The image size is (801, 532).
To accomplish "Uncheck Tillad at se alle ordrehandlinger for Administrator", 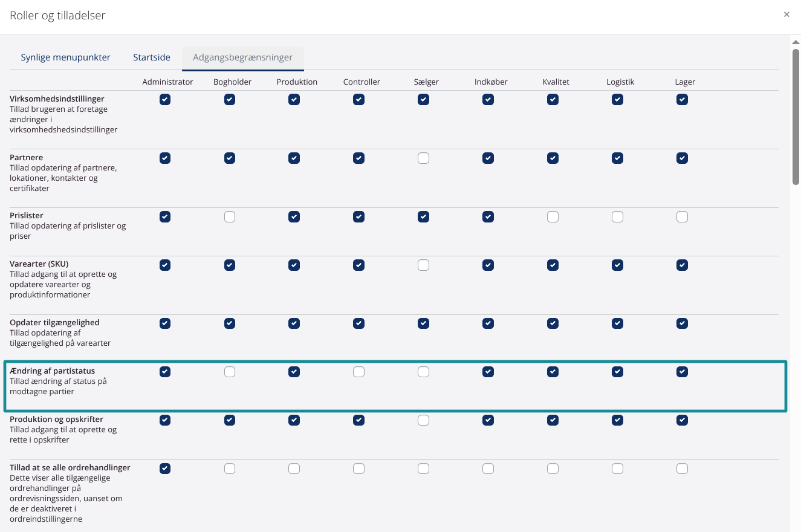I will tap(165, 469).
